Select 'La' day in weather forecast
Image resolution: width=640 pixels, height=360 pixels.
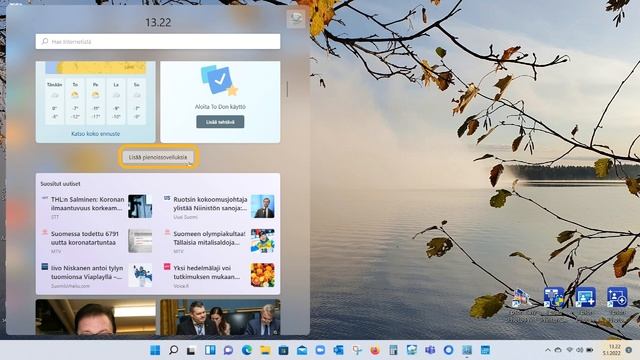pyautogui.click(x=116, y=101)
